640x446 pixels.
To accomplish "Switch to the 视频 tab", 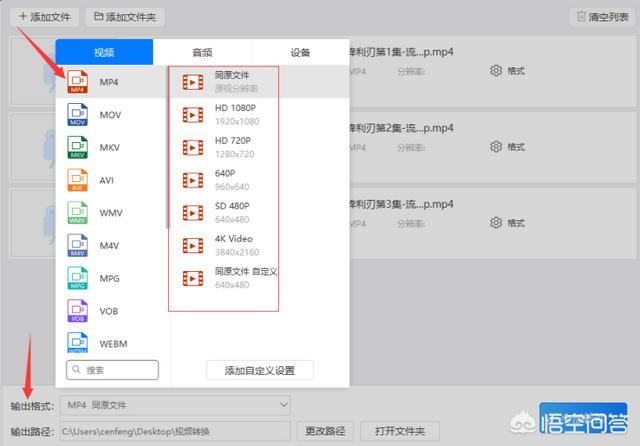I will pos(104,52).
